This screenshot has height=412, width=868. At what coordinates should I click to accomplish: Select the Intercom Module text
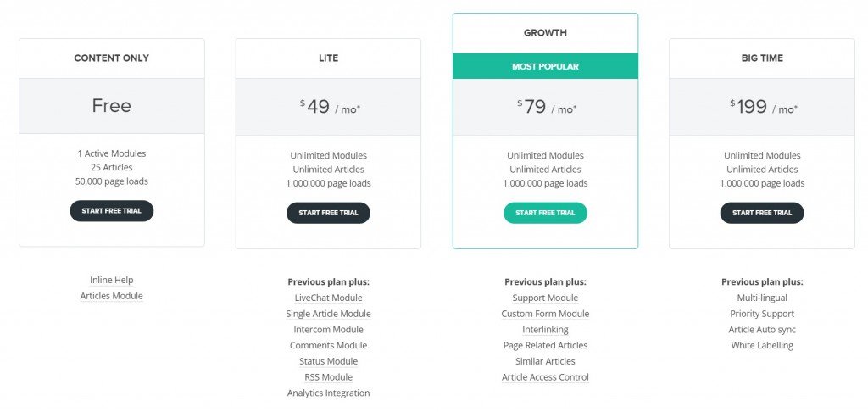(328, 330)
